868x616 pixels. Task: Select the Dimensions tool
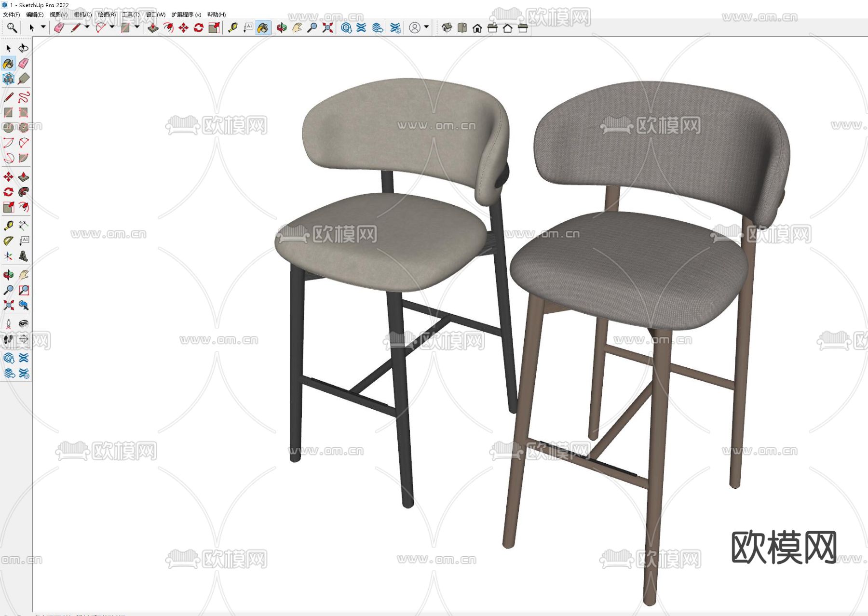(x=24, y=226)
